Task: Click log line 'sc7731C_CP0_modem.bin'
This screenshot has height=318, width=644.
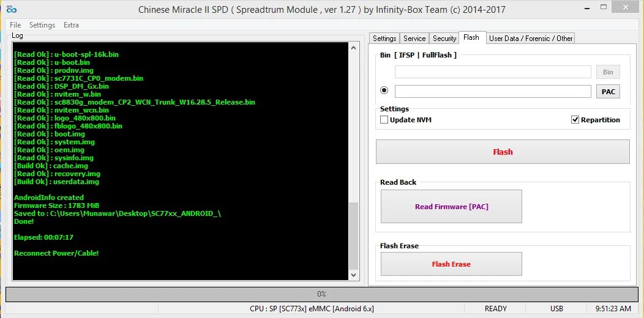Action: 78,78
